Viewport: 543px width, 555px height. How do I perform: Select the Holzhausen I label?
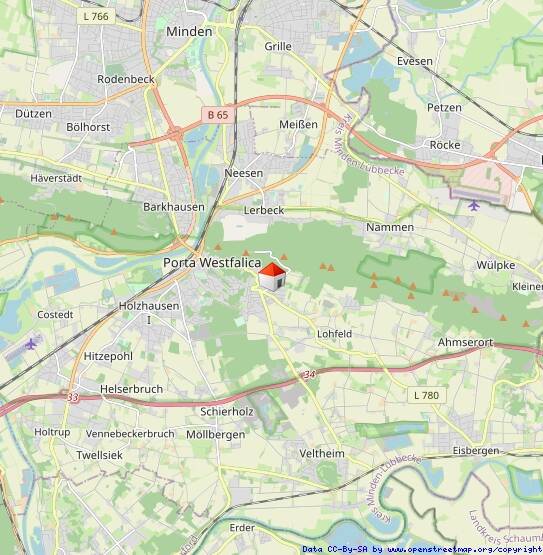tap(149, 312)
